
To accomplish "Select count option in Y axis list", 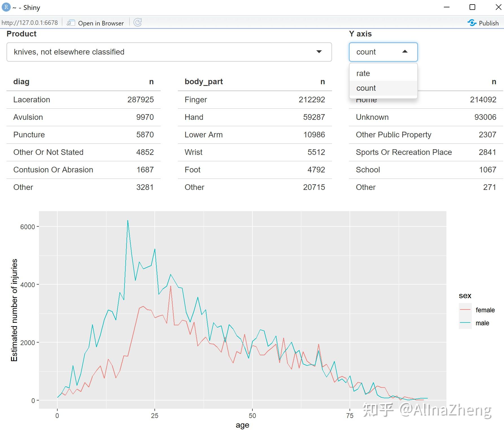I will click(383, 88).
